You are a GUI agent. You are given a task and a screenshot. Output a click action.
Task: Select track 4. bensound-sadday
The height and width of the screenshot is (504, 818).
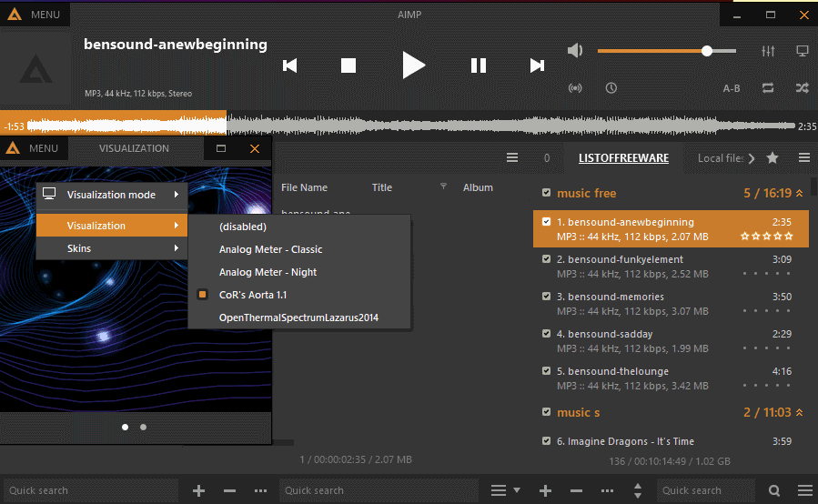[x=671, y=340]
